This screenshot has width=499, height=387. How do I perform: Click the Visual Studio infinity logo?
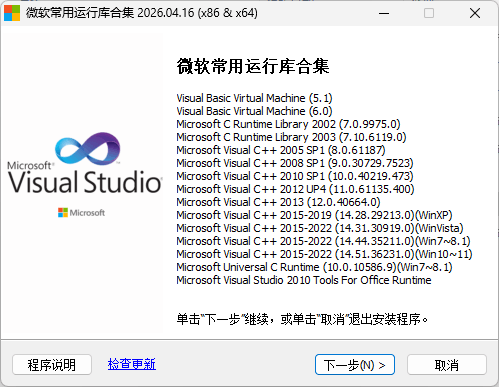tap(88, 149)
